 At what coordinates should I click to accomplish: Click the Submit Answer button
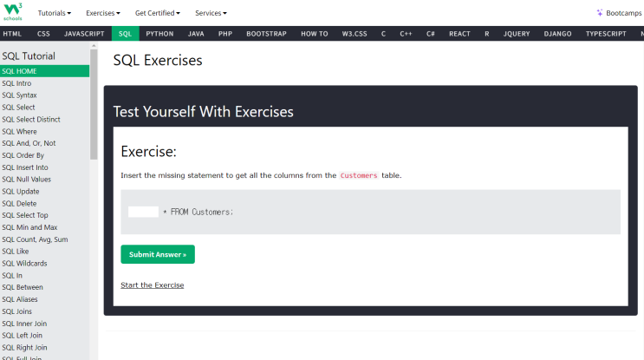point(158,254)
